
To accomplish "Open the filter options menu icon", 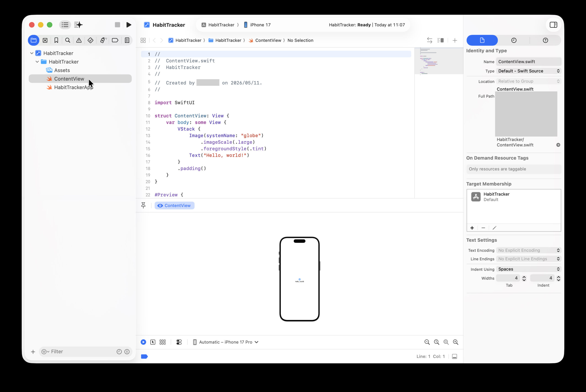I will tap(45, 352).
